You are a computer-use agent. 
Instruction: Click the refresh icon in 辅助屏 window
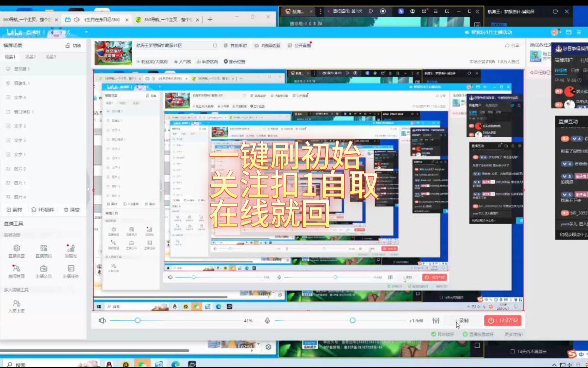pos(555,11)
